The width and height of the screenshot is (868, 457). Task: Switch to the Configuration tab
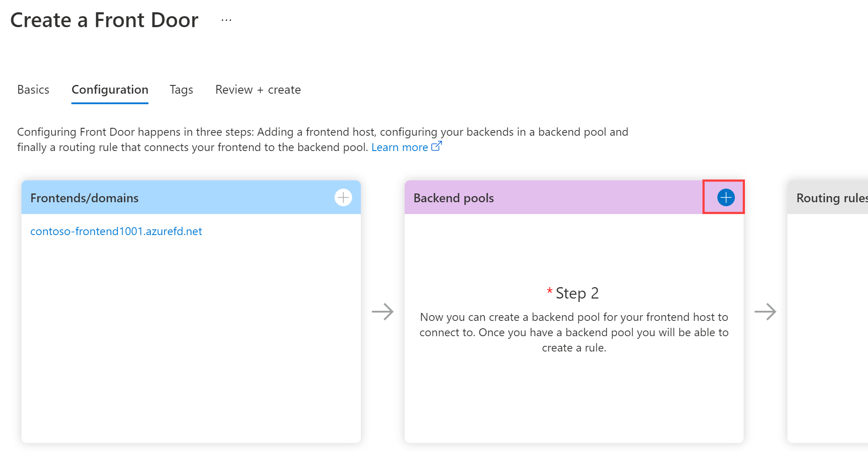tap(109, 89)
